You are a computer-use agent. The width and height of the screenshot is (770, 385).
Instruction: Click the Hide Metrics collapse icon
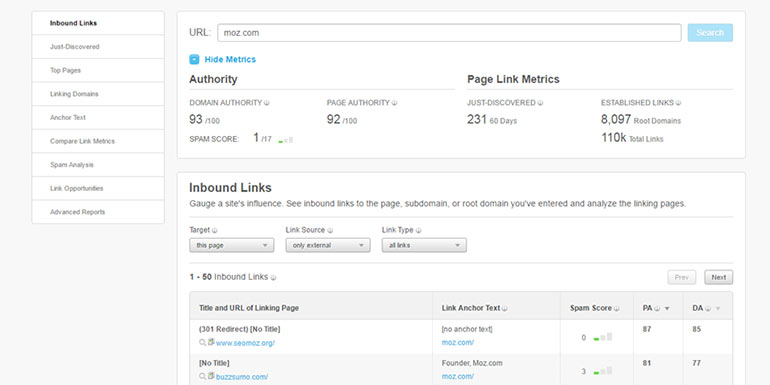[194, 59]
